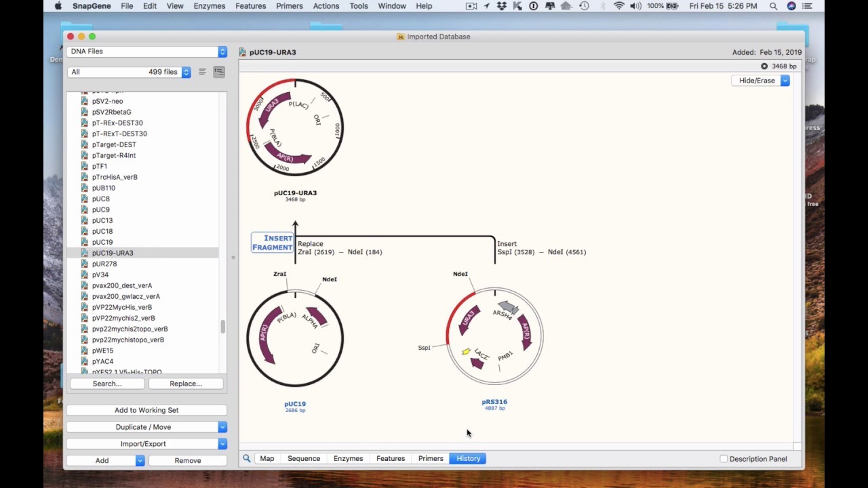This screenshot has width=868, height=488.
Task: Open the Dropbox menu bar icon
Action: (x=502, y=6)
